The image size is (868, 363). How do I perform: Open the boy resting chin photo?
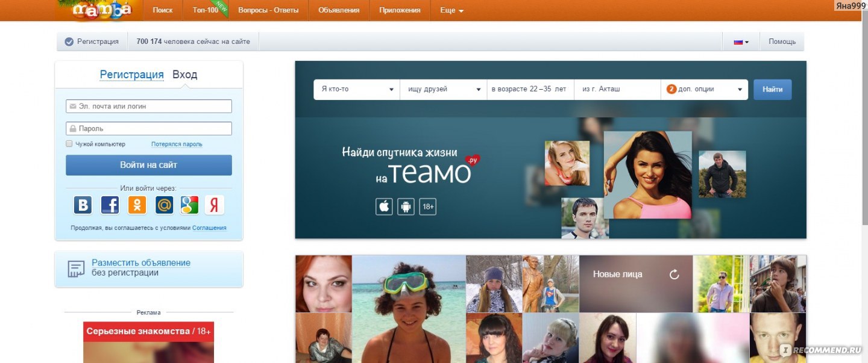[x=778, y=284]
